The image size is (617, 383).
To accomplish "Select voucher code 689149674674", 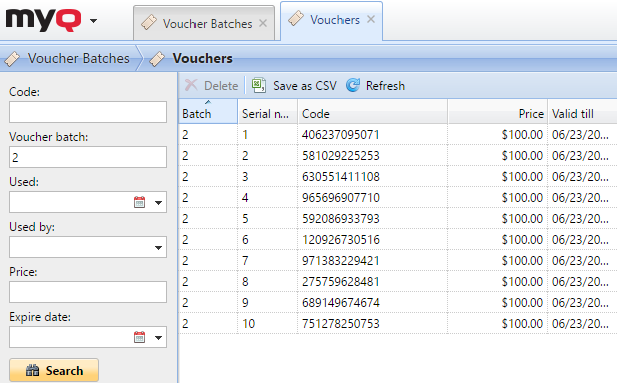I will pos(340,303).
